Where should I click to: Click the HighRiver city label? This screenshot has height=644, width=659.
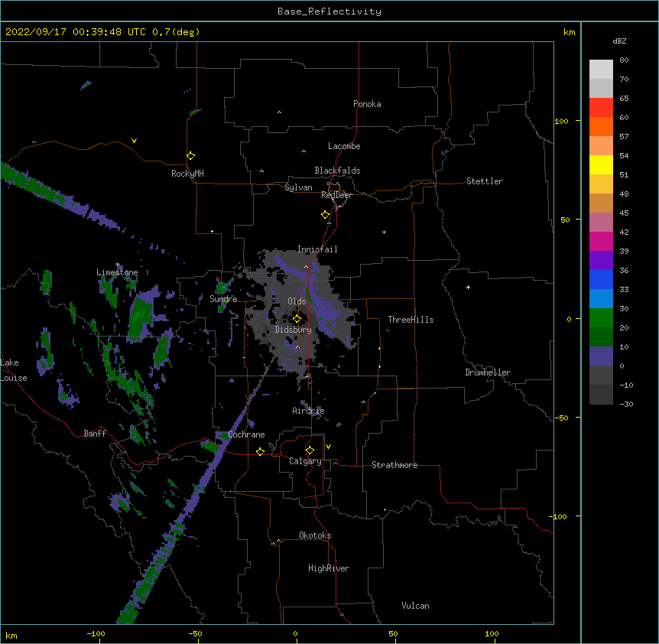[329, 568]
